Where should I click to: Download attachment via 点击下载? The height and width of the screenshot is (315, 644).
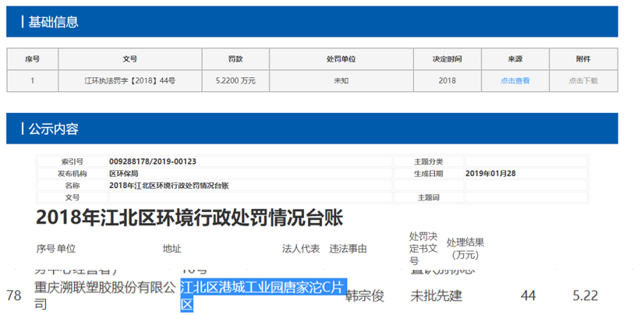583,81
